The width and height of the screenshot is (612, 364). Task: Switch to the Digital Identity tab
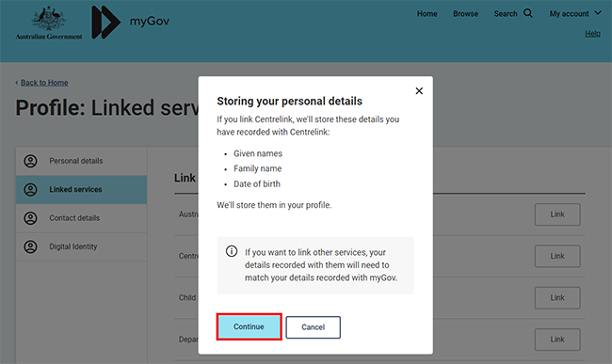click(81, 246)
